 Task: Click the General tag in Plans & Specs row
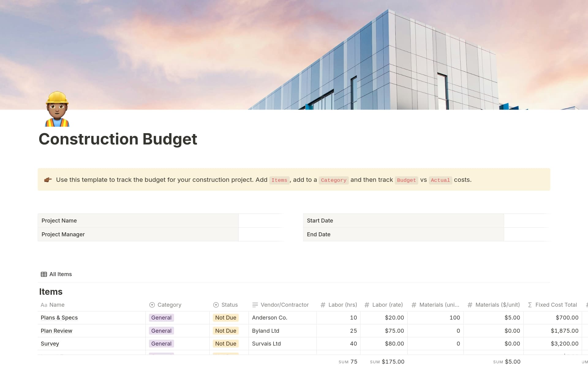(x=161, y=318)
